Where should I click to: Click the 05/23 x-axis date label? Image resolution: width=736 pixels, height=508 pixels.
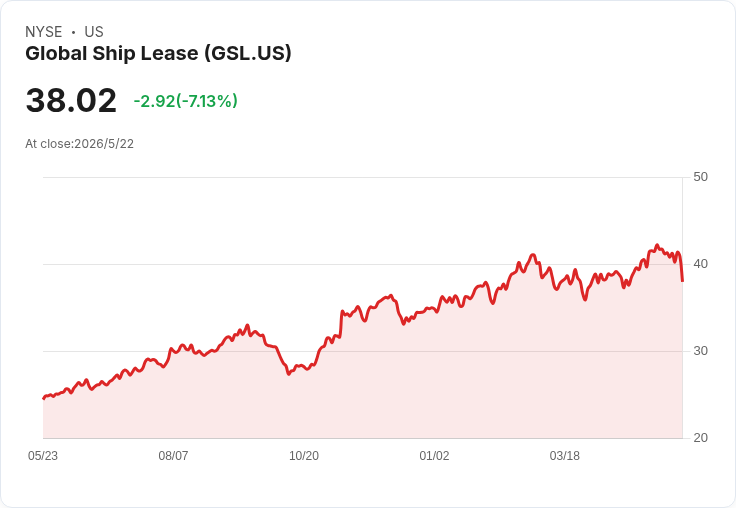click(x=43, y=455)
